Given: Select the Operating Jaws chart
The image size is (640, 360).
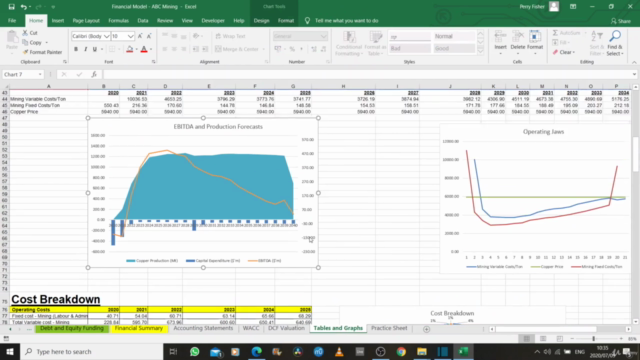Looking at the screenshot, I should 536,199.
